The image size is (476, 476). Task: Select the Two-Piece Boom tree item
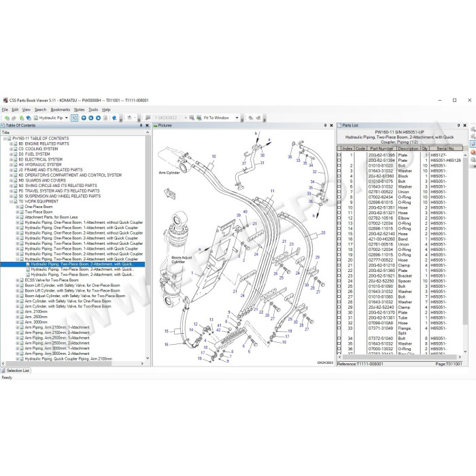(x=39, y=212)
